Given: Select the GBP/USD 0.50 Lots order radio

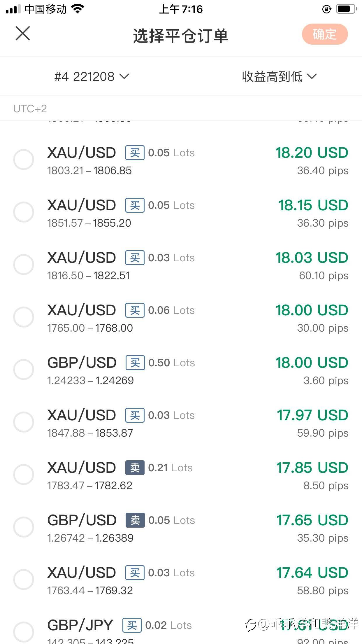Looking at the screenshot, I should [24, 370].
